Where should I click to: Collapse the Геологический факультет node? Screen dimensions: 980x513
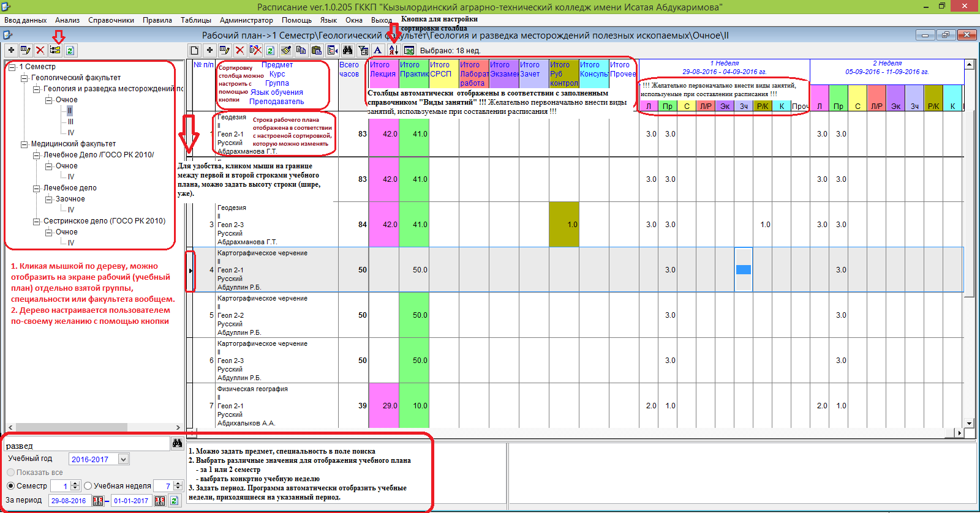pyautogui.click(x=24, y=78)
